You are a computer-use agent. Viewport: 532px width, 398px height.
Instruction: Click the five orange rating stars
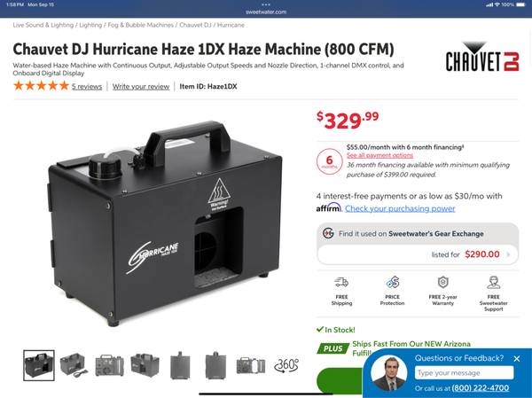[x=41, y=86]
